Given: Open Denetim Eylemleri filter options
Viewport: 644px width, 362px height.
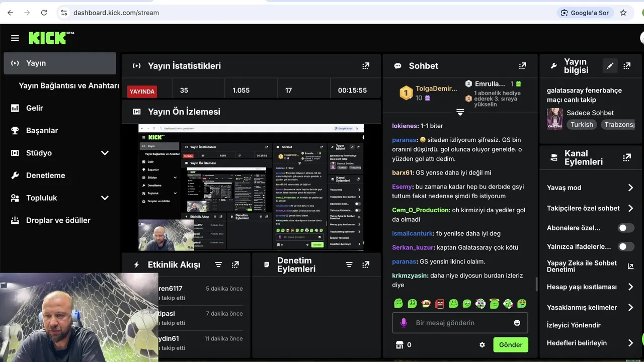Looking at the screenshot, I should pos(349,264).
